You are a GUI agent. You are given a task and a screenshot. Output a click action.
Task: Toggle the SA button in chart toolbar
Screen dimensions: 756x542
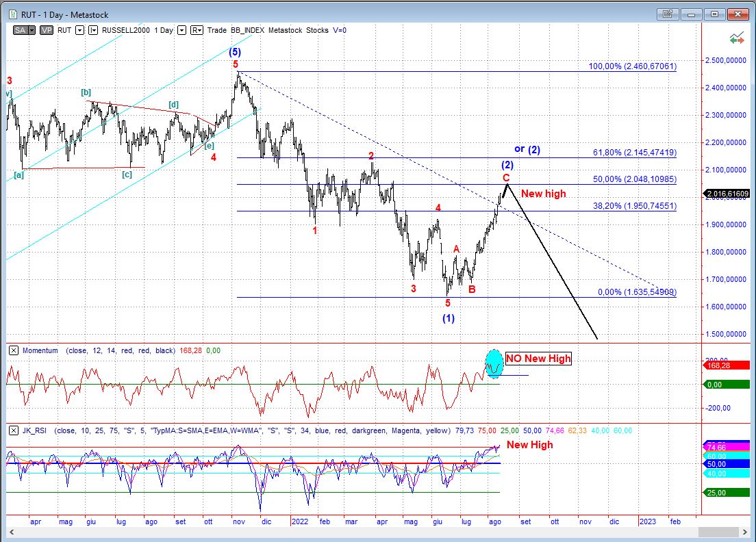point(21,30)
